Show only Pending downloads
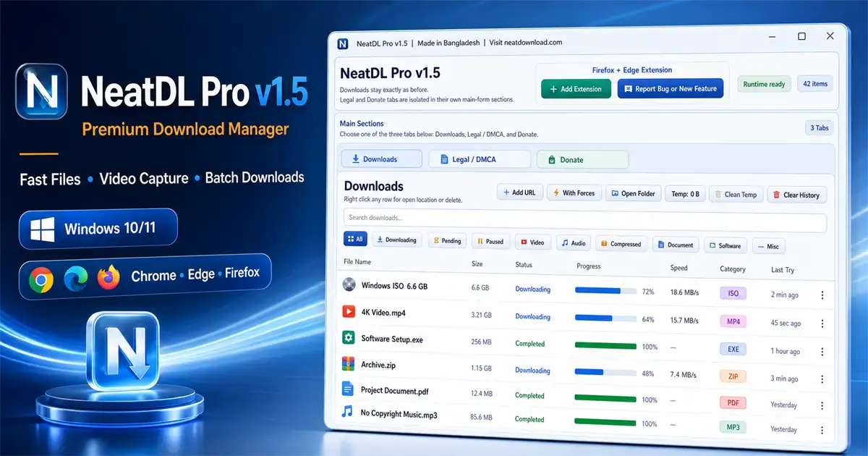Viewport: 868px width, 456px height. coord(446,240)
